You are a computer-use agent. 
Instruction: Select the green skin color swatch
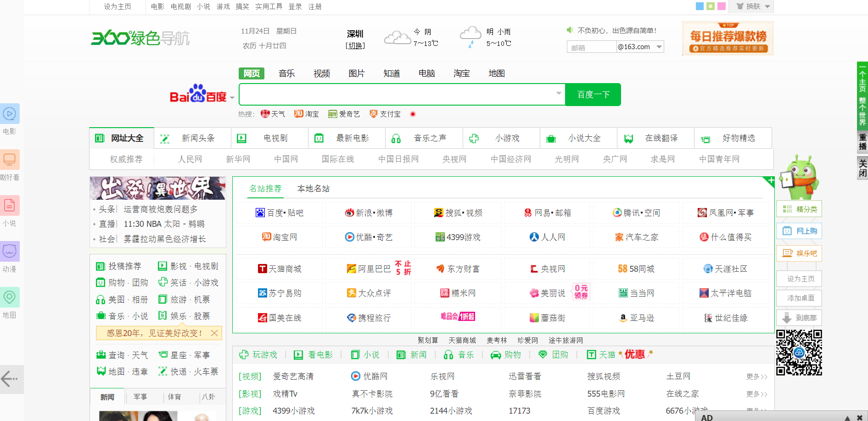click(711, 6)
